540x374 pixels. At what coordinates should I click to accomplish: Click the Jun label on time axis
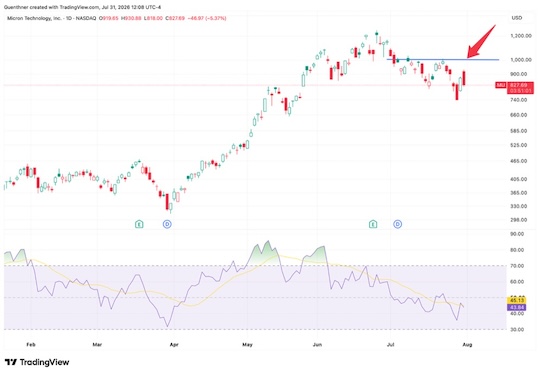(317, 344)
